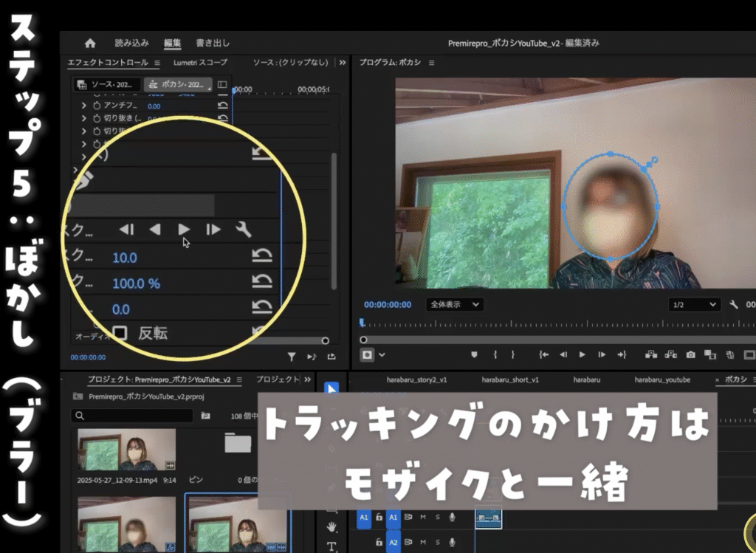Open mask tracking wrench settings

[x=243, y=230]
